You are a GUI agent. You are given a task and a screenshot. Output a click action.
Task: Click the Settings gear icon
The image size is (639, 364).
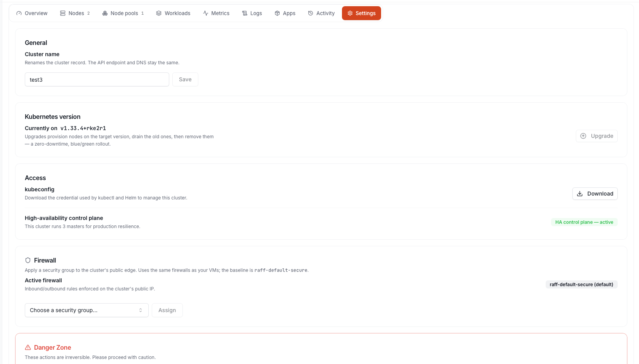350,13
